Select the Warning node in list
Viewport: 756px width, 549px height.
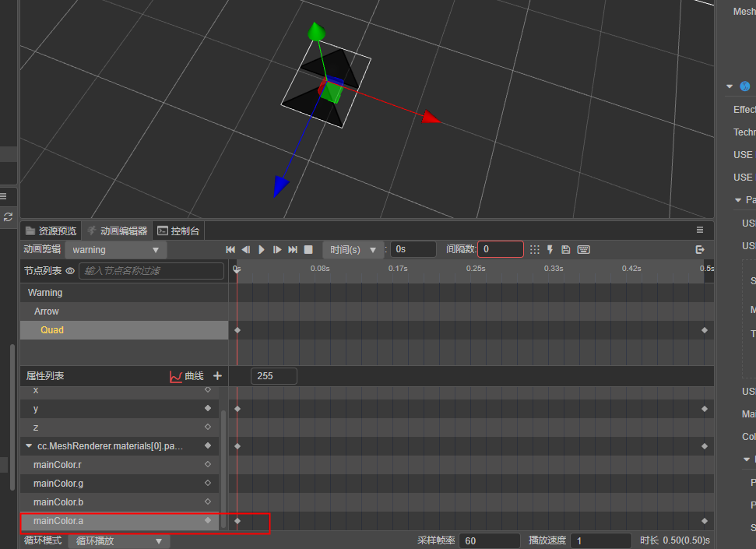125,293
